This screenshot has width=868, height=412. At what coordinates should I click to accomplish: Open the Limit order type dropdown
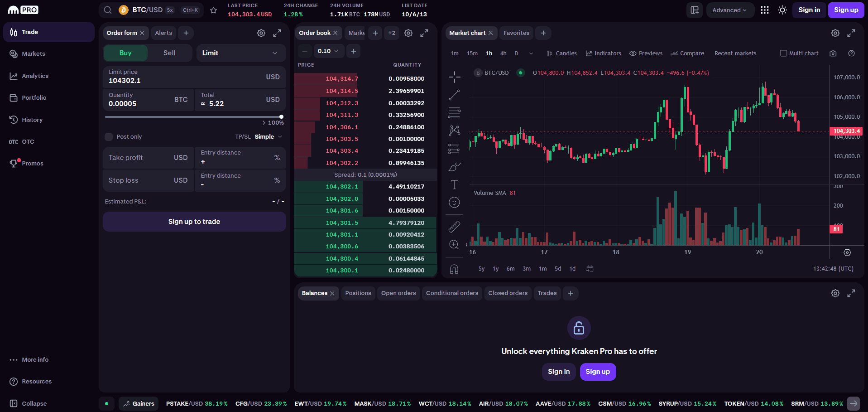(x=241, y=53)
